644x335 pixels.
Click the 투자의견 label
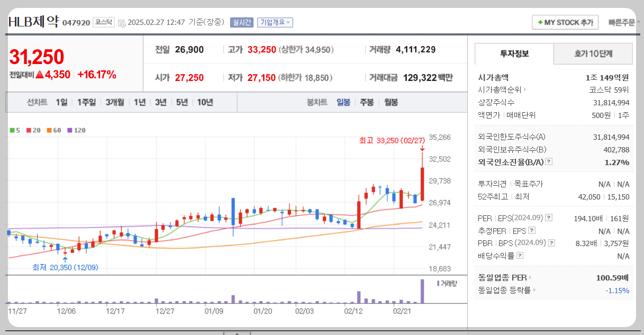493,184
